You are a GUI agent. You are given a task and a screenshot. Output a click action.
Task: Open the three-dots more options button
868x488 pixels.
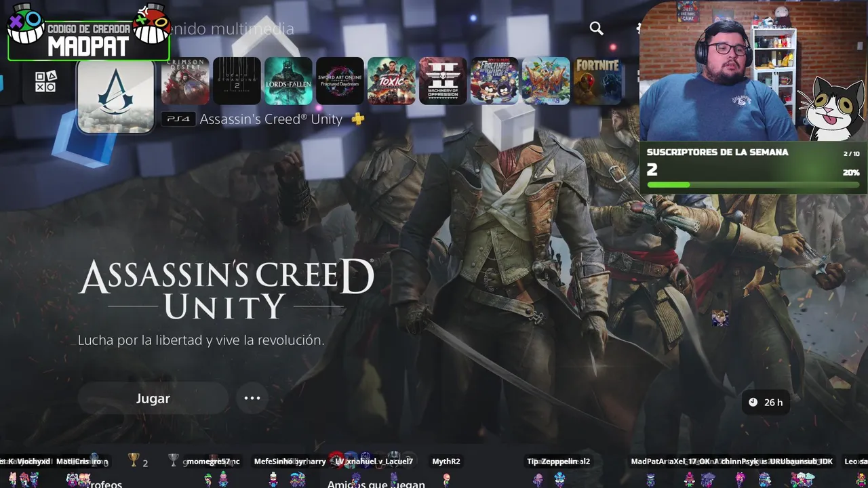[252, 398]
